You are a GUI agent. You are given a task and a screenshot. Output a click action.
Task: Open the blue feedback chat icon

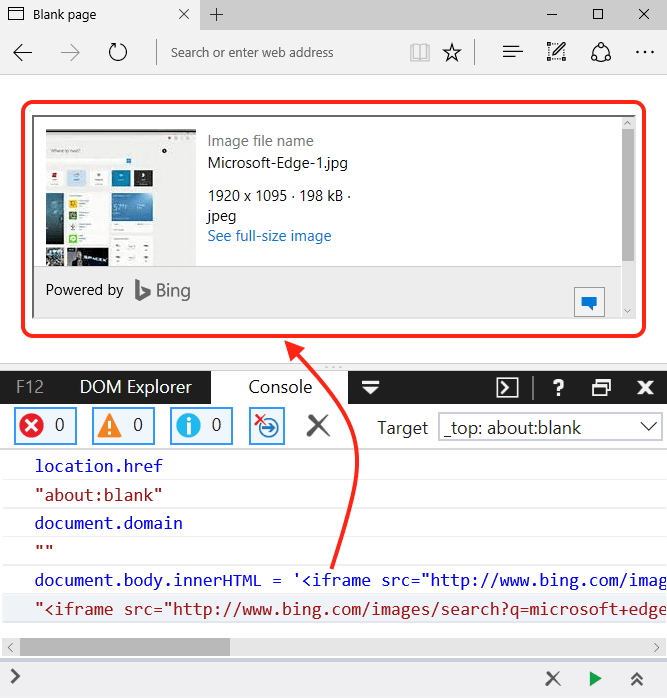[x=589, y=302]
